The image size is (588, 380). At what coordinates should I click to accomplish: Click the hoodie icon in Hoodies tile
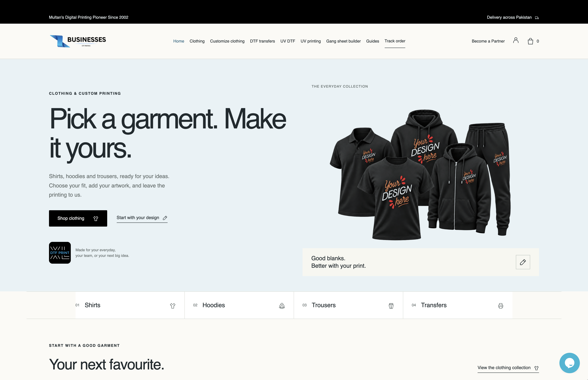click(x=282, y=306)
